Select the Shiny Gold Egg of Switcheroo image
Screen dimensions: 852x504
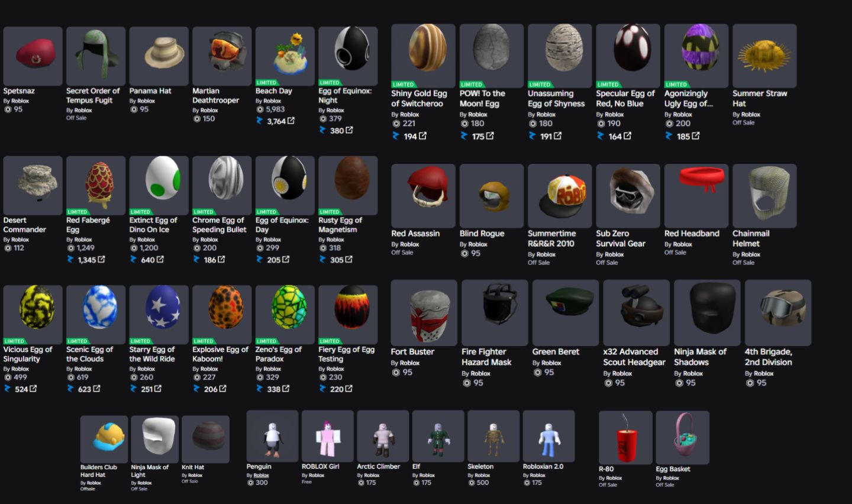(423, 56)
